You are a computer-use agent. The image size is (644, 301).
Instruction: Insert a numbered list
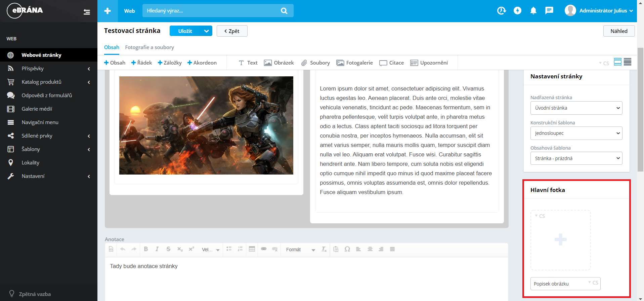coord(240,249)
